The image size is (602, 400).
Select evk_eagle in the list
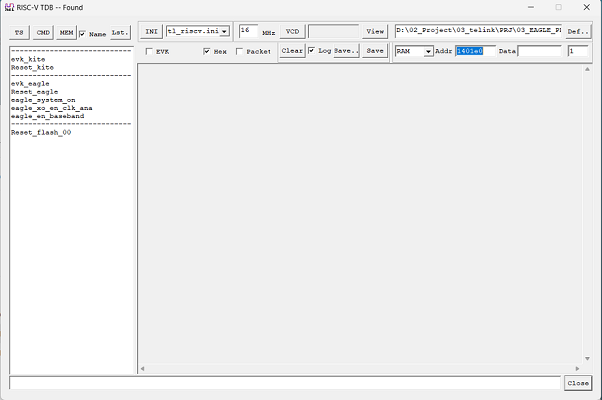(30, 84)
